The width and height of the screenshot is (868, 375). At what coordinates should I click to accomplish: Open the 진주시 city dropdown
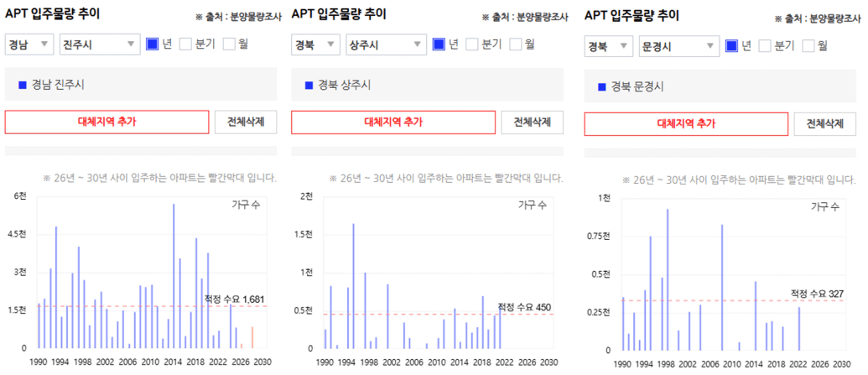tap(100, 44)
